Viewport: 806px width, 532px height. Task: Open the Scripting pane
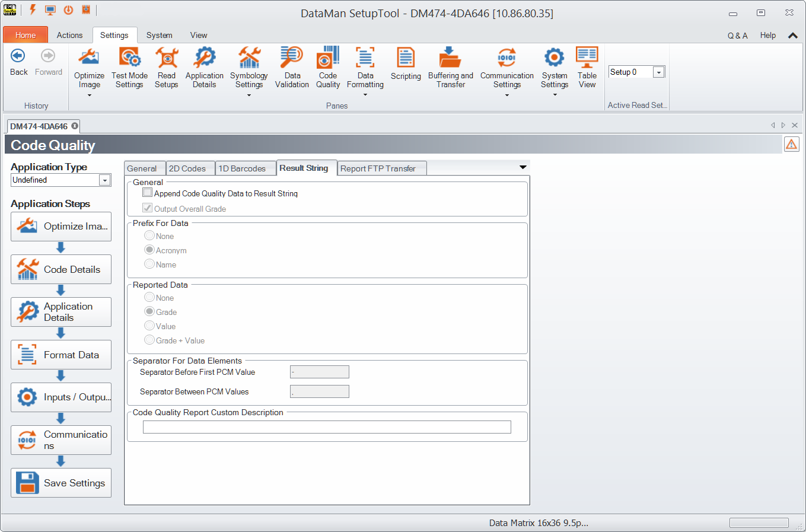click(406, 64)
